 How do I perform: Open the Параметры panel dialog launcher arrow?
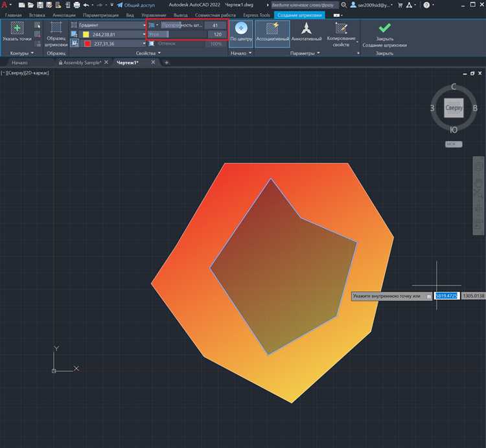[x=358, y=53]
